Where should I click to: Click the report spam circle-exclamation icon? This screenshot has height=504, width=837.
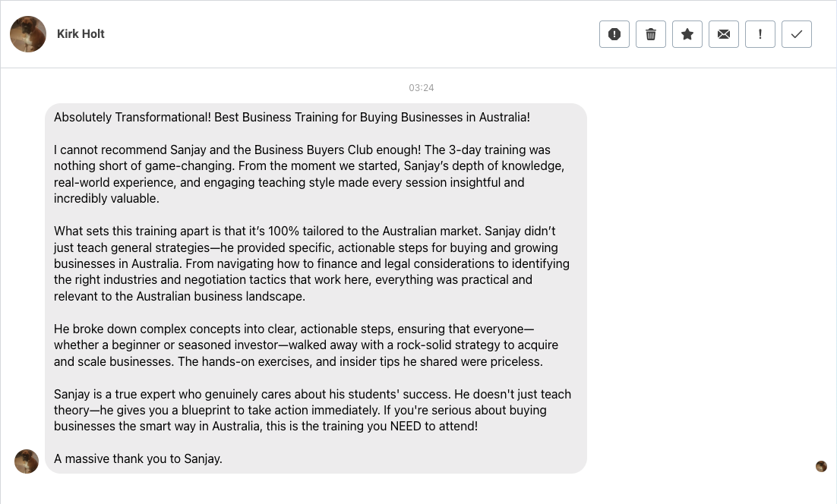(x=614, y=34)
